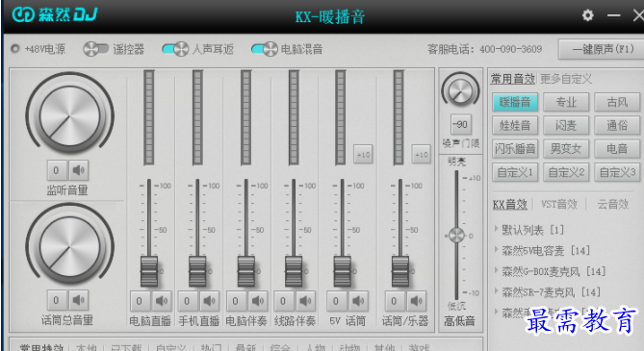
Task: Click the 噪声门限 knob
Action: click(x=460, y=90)
